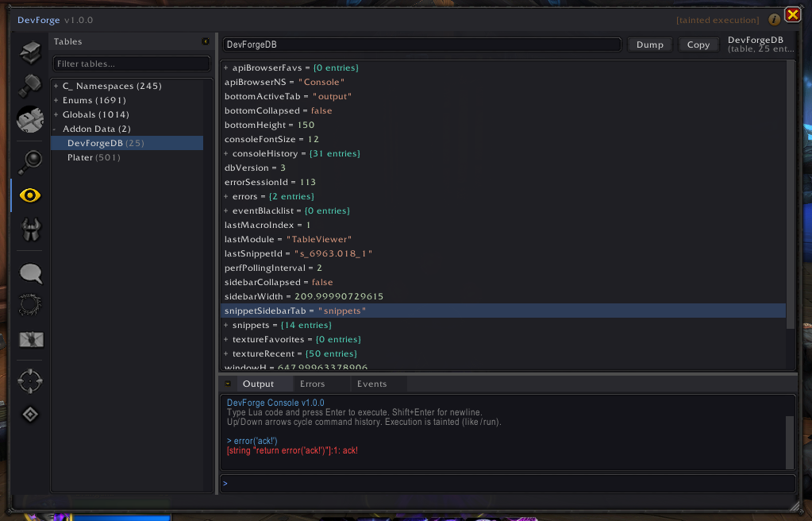Click the highlighted eye Table Viewer icon

[x=29, y=195]
